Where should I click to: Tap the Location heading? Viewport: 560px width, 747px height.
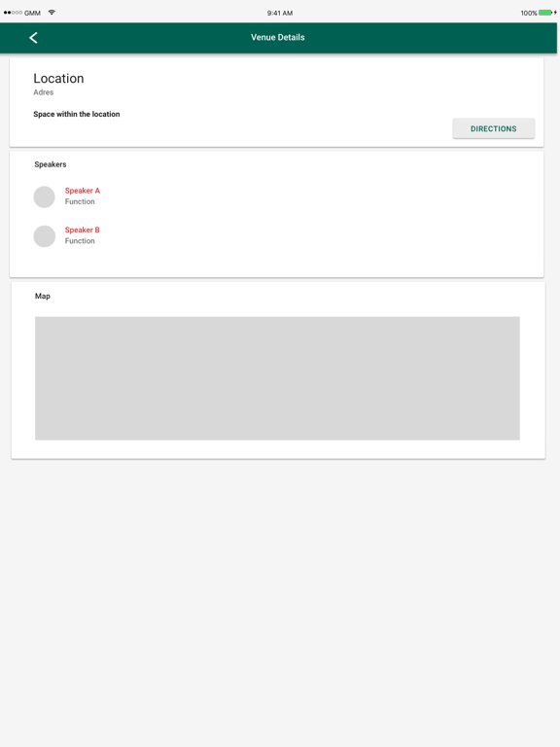(x=58, y=78)
